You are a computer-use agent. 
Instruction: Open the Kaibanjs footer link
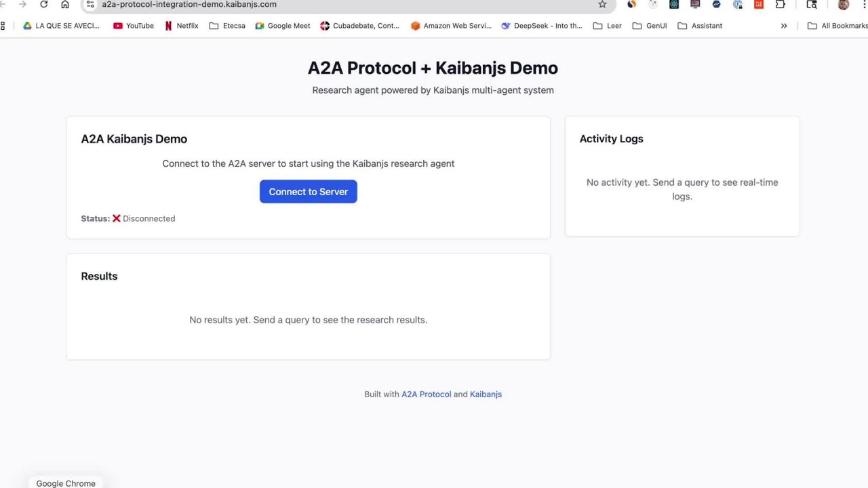point(486,394)
